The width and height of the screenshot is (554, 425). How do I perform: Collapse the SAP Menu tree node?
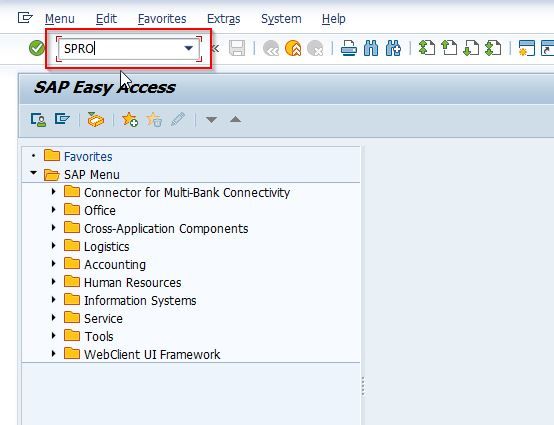pos(34,173)
